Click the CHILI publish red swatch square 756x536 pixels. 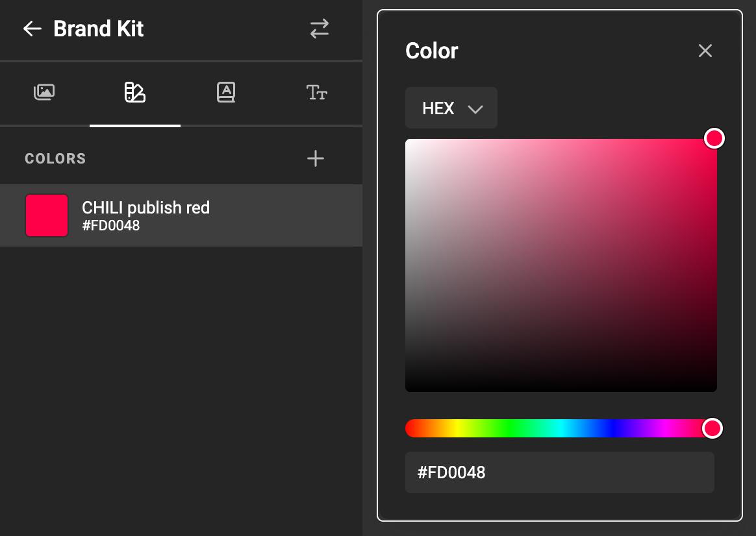[x=46, y=215]
